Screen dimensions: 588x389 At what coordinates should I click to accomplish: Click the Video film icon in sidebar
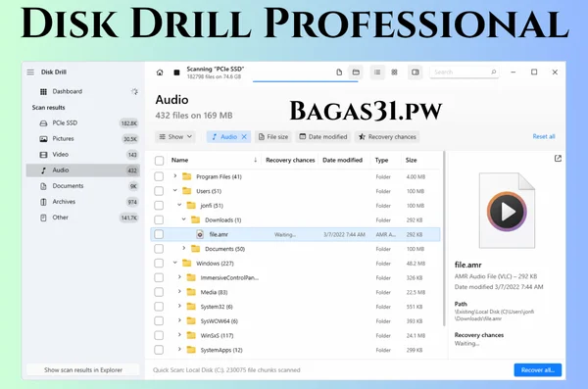(x=43, y=155)
